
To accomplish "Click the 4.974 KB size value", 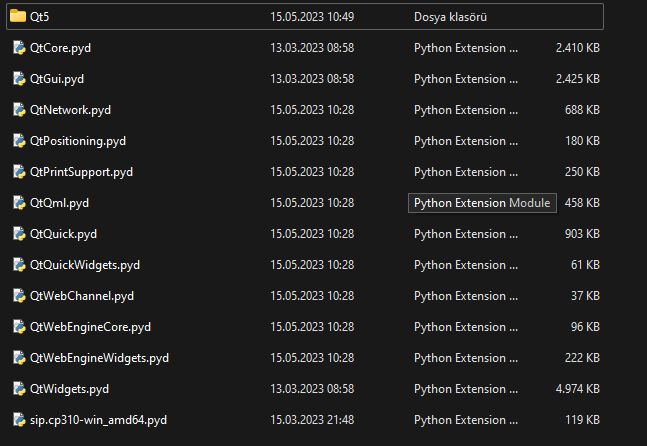I will tap(578, 389).
